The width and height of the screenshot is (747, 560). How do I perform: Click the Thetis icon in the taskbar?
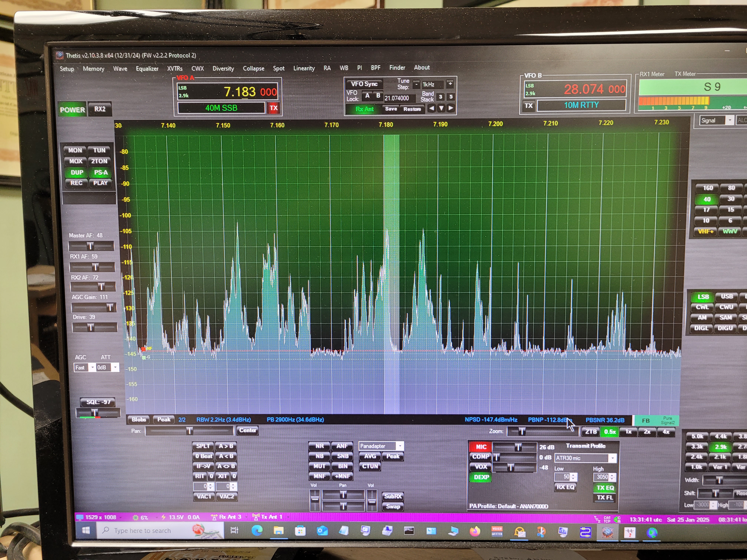click(607, 532)
